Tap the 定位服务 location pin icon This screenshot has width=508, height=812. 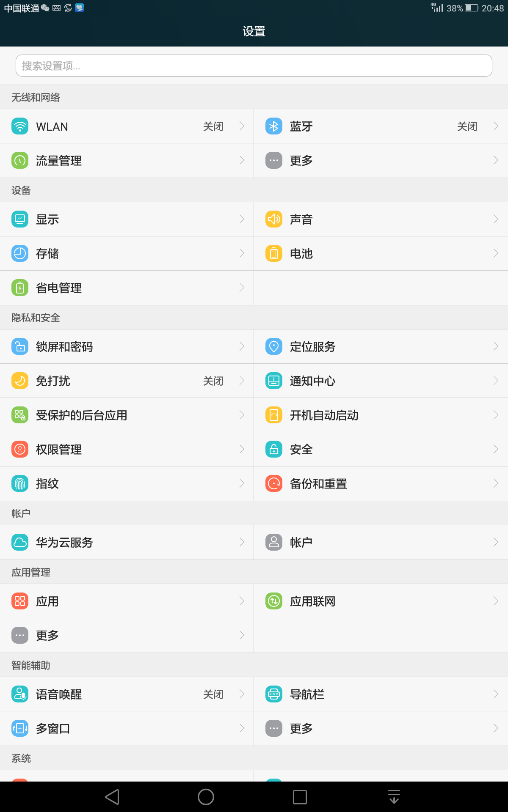click(x=274, y=346)
